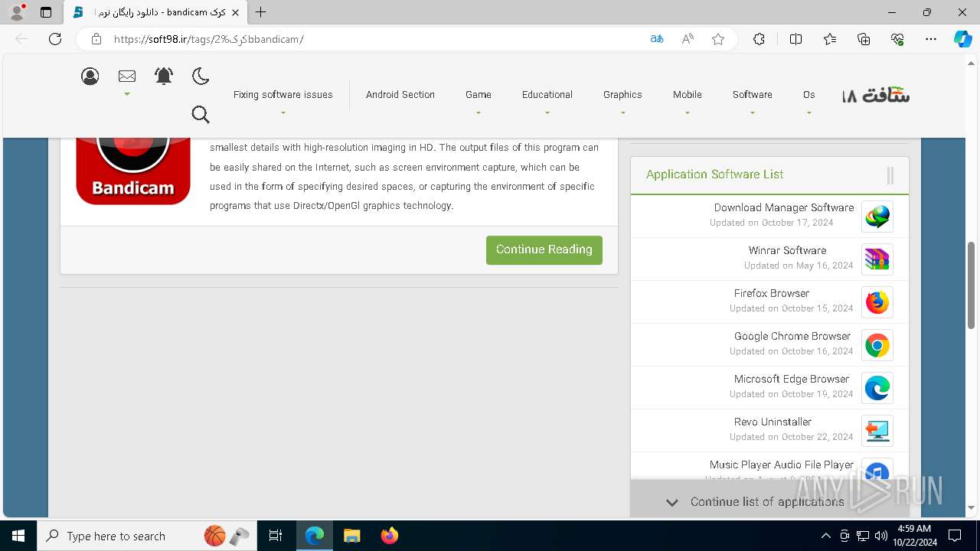The width and height of the screenshot is (980, 551).
Task: Add this page to favorites star
Action: coord(718,39)
